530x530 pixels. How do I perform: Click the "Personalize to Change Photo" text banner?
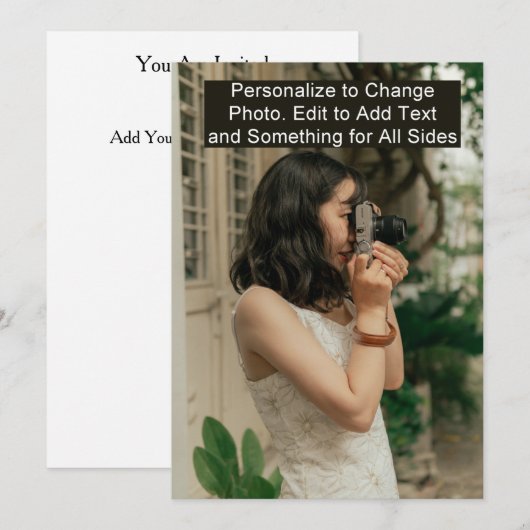332,114
